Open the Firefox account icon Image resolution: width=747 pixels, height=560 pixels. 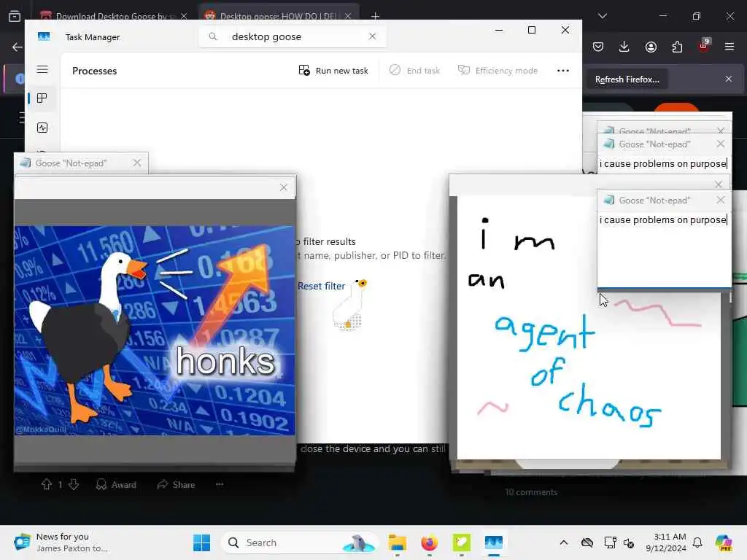coord(651,47)
